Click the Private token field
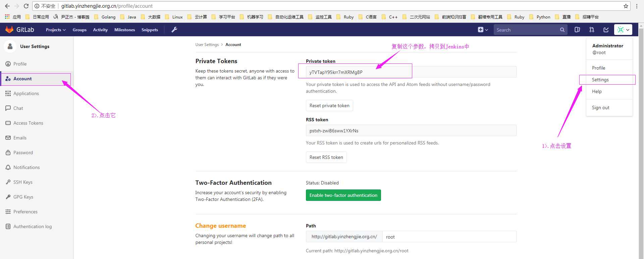 (411, 72)
